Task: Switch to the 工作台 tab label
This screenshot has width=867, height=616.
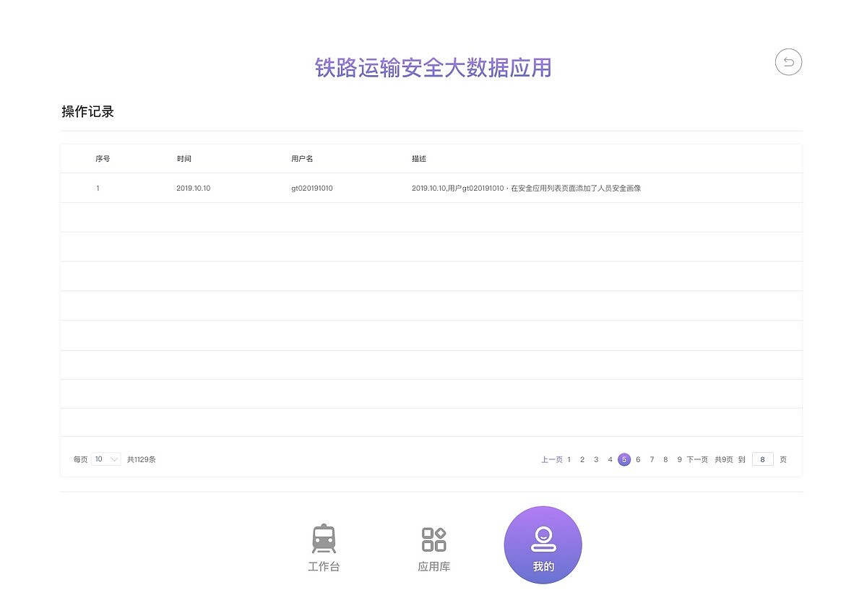Action: 324,566
